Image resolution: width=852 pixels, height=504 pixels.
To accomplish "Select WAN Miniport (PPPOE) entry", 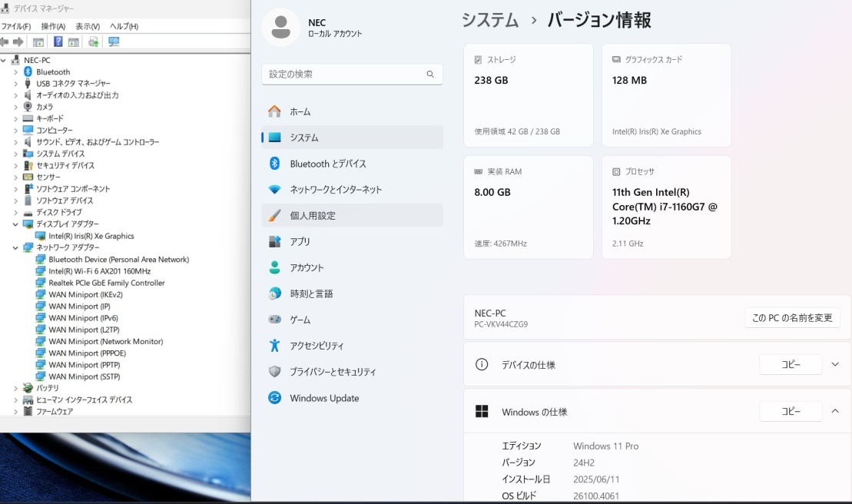I will tap(87, 353).
